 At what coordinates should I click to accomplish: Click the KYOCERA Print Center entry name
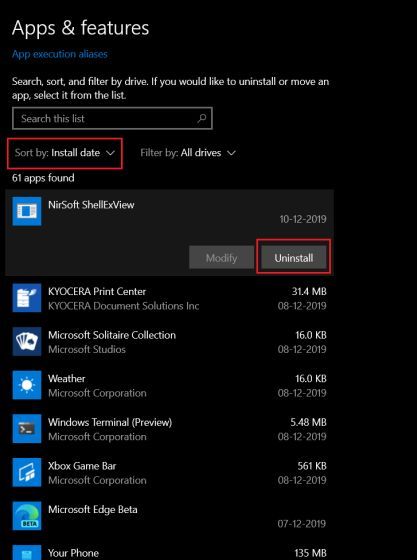tap(97, 291)
